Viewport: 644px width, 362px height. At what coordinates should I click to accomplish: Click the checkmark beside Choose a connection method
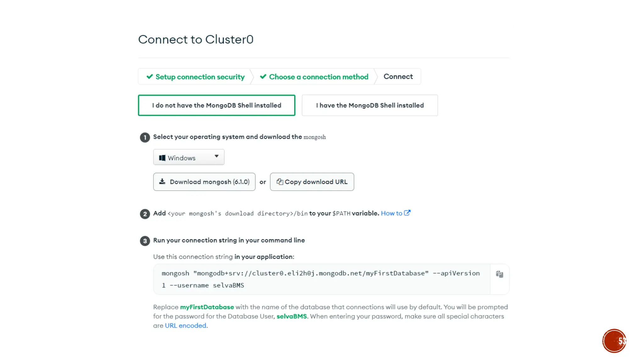pos(263,77)
